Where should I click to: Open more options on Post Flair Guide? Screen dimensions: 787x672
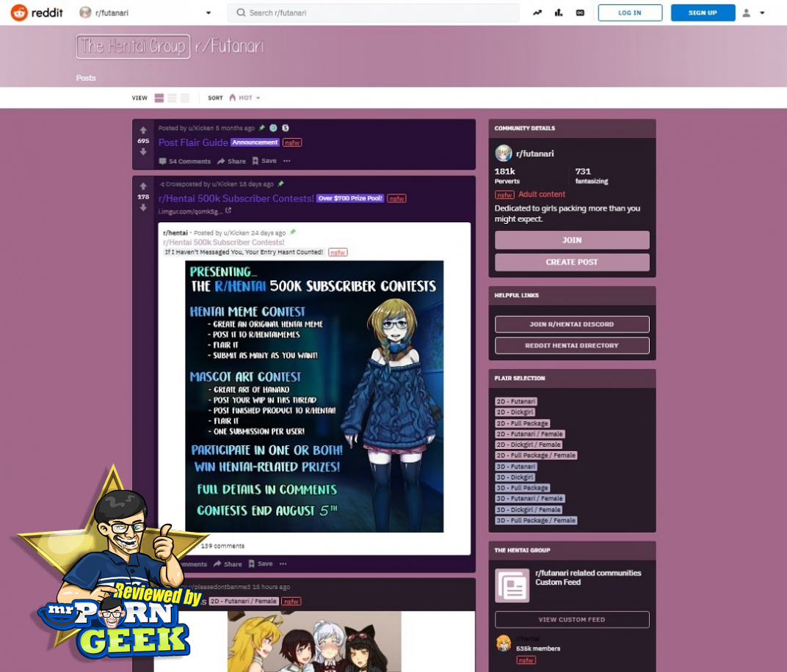tap(287, 161)
